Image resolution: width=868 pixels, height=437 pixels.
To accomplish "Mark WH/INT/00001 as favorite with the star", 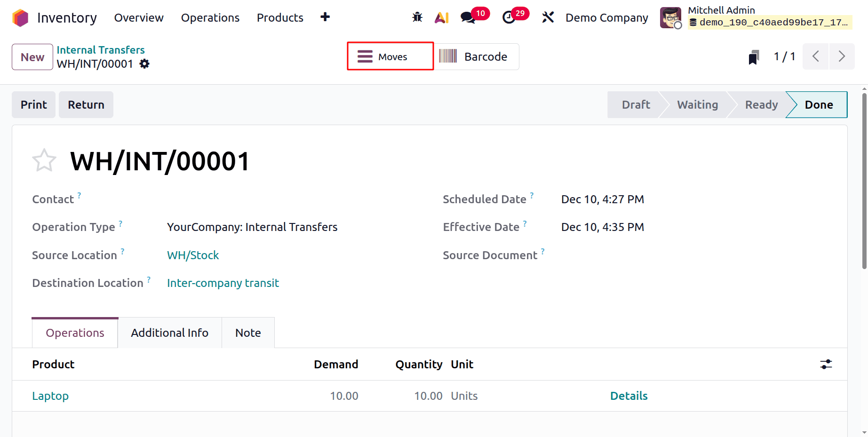I will (x=44, y=160).
